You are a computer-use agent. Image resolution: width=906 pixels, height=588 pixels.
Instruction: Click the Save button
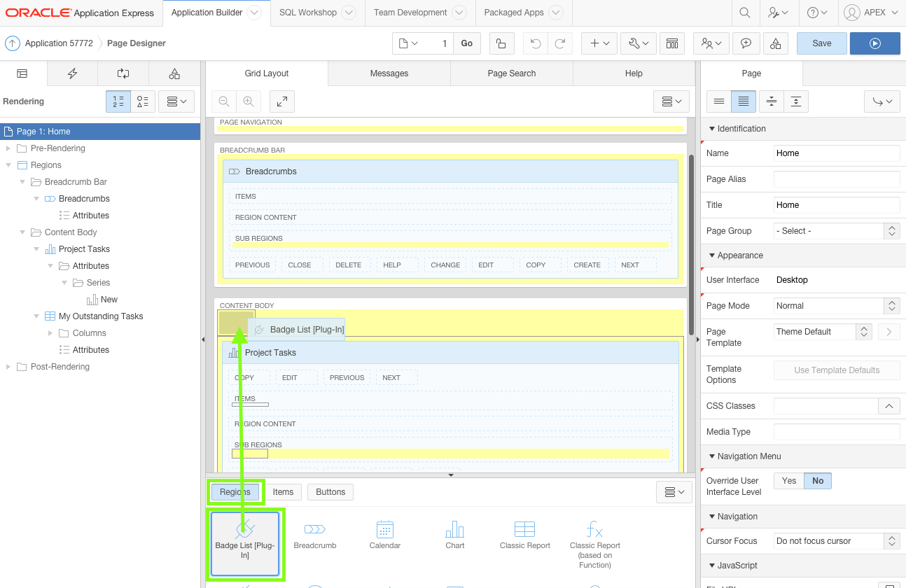[821, 43]
